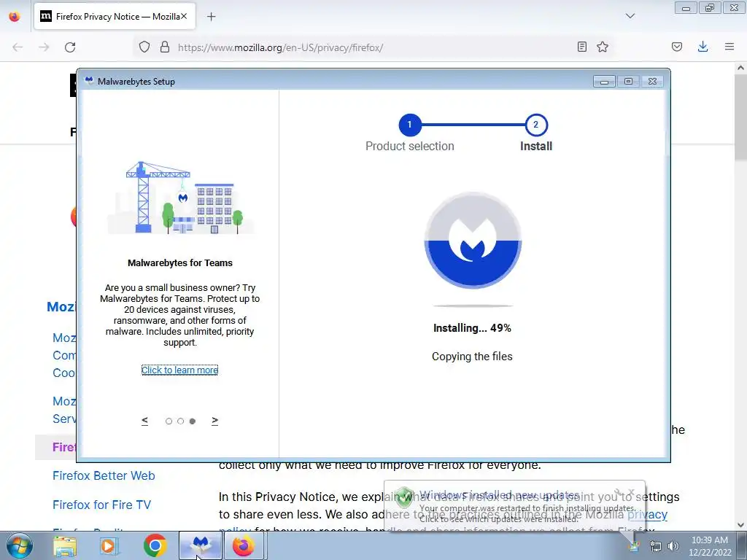Open Windows Media Player taskbar icon
Screen dimensions: 747x560
click(x=109, y=545)
